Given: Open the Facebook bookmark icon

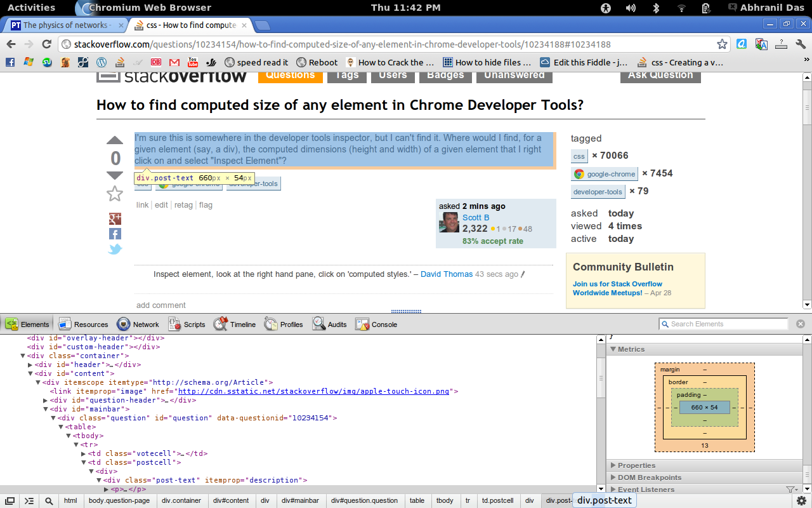Looking at the screenshot, I should (x=10, y=62).
